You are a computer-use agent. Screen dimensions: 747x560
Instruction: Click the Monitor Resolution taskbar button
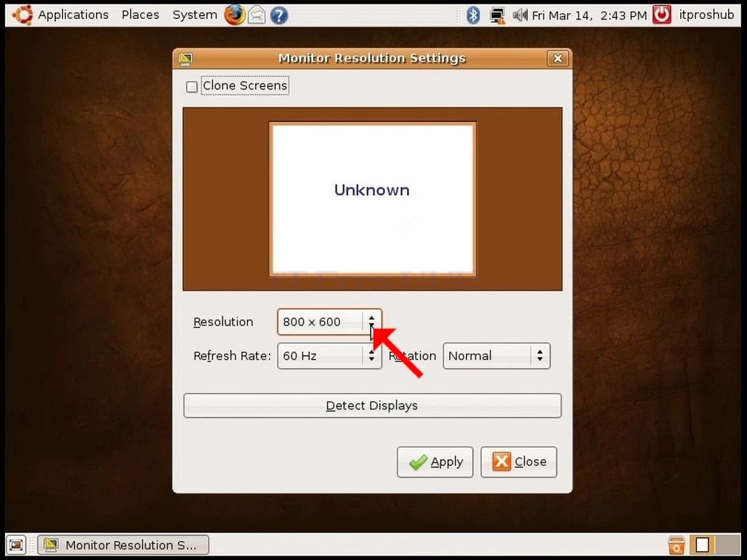point(124,545)
